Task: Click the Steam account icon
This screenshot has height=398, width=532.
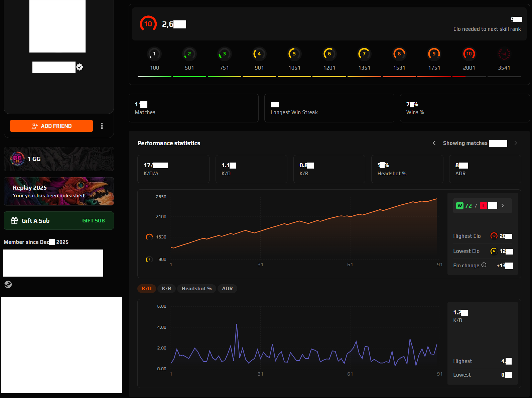Action: click(x=8, y=284)
